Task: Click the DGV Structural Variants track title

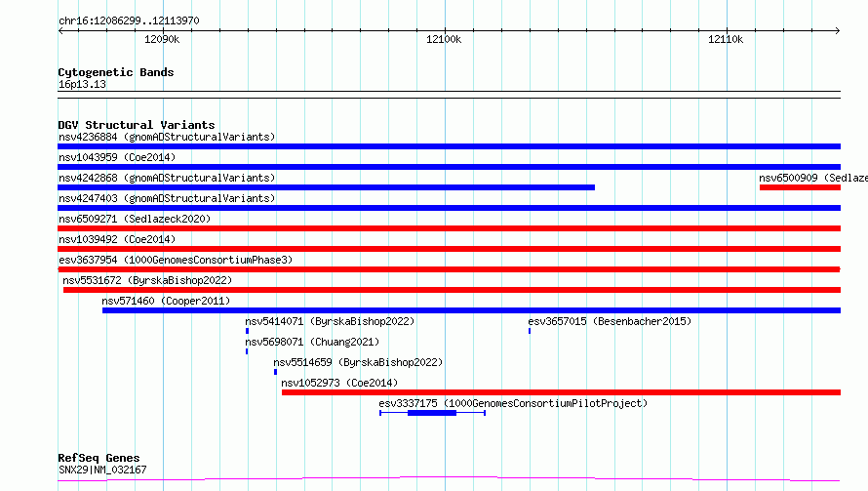Action: [137, 125]
